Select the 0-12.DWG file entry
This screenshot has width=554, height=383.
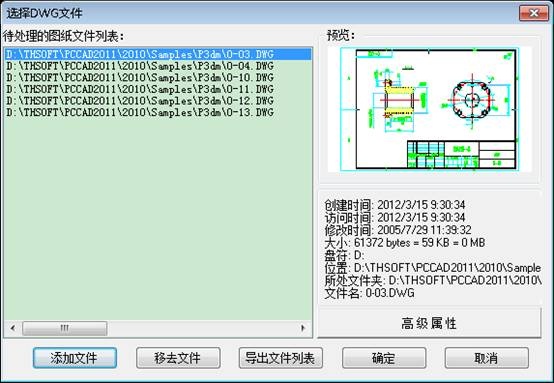pyautogui.click(x=158, y=101)
